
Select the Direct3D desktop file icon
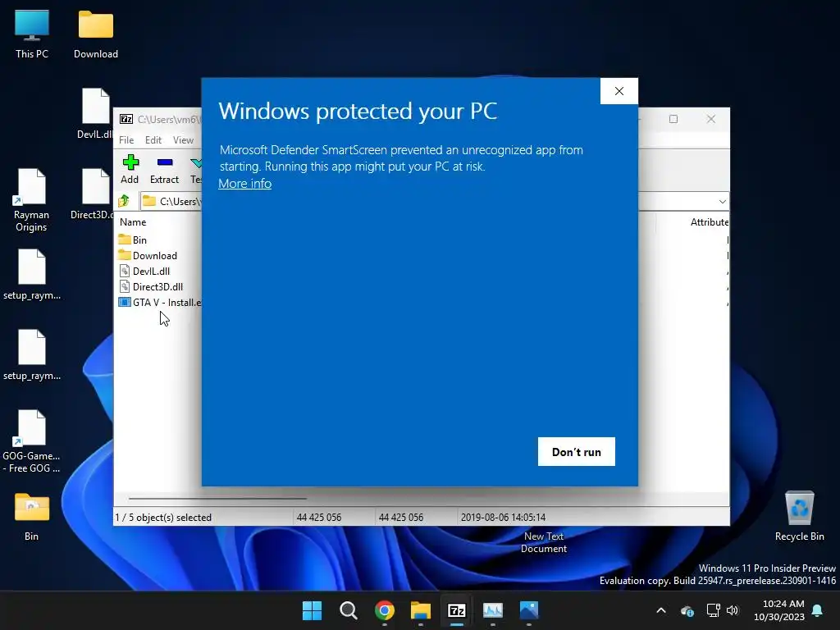92,194
